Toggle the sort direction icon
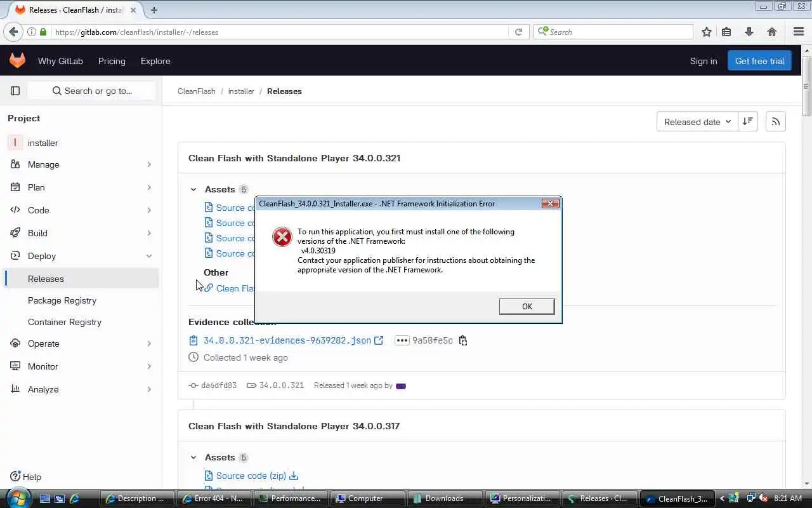The height and width of the screenshot is (508, 812). 748,121
